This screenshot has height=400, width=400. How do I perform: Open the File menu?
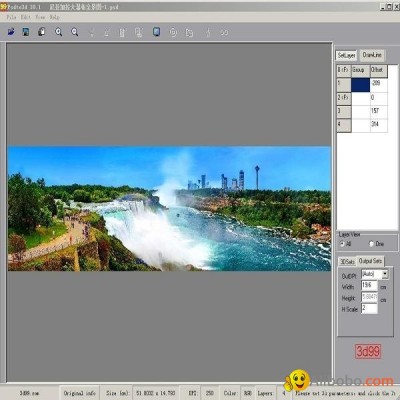[11, 17]
